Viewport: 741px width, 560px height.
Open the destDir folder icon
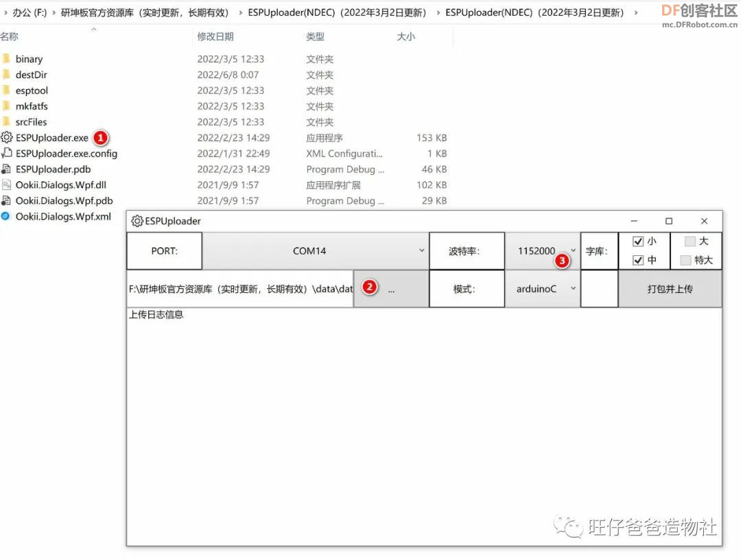click(6, 74)
